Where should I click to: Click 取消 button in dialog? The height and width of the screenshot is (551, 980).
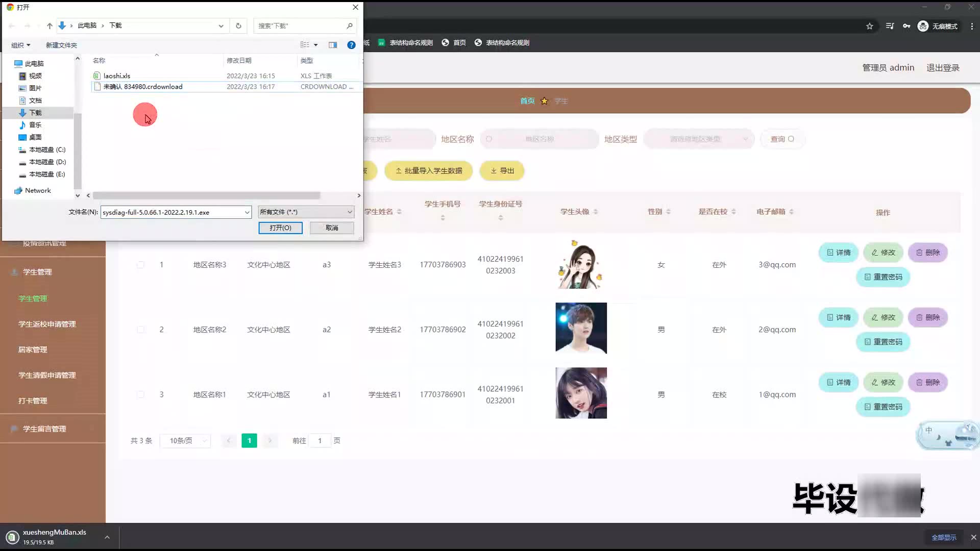[332, 228]
